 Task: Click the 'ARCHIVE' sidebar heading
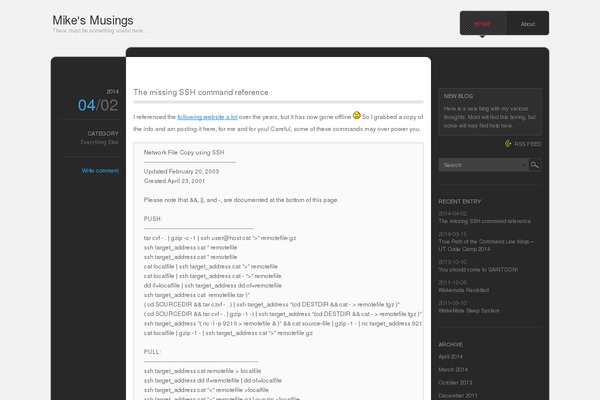pyautogui.click(x=450, y=344)
